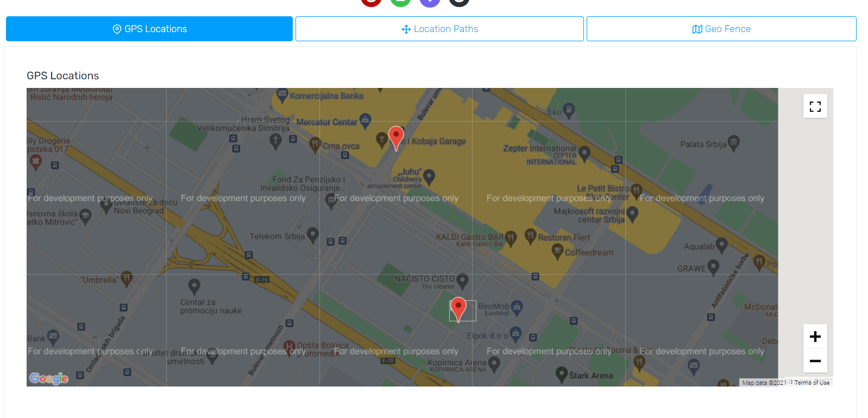Click the Aqualab pin
Screen dimensions: 868x418
click(x=721, y=245)
